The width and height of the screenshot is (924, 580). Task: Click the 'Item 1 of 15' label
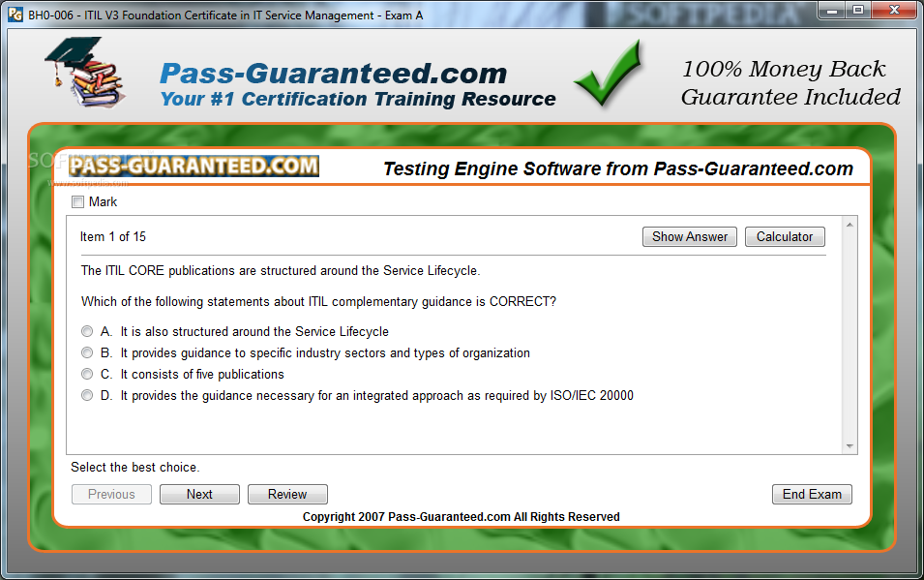click(113, 236)
